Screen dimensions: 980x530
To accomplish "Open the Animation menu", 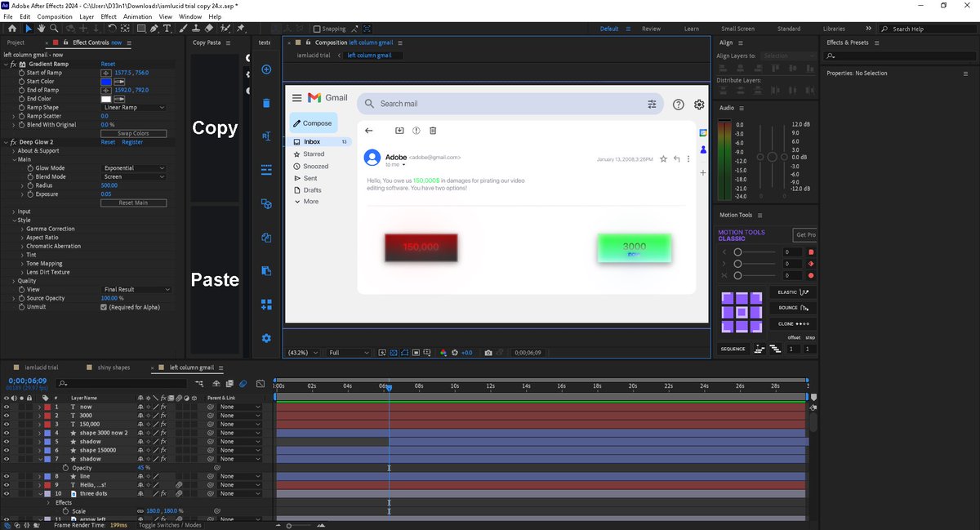I will point(138,16).
